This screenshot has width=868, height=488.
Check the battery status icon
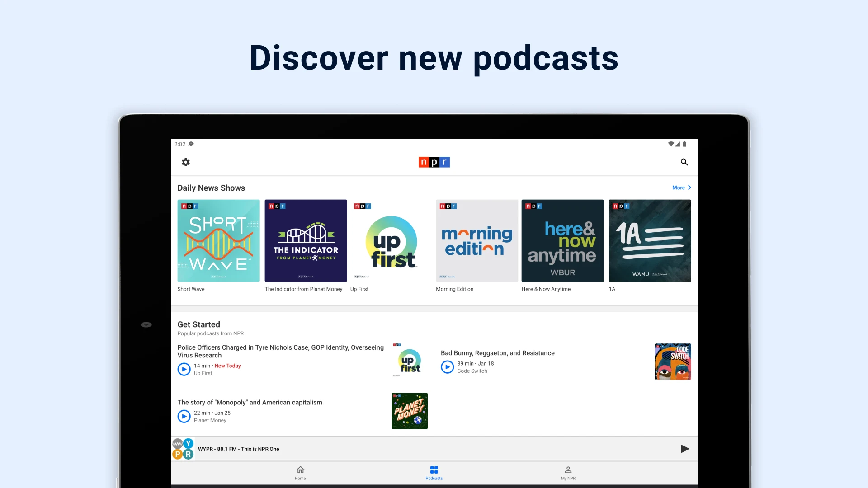point(684,144)
